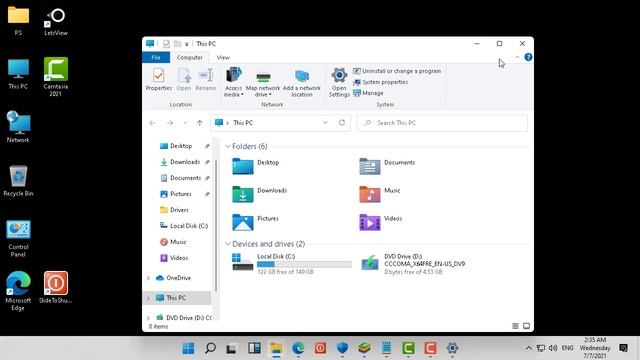Open recent locations dropdown arrow
640x360 pixels.
(185, 123)
